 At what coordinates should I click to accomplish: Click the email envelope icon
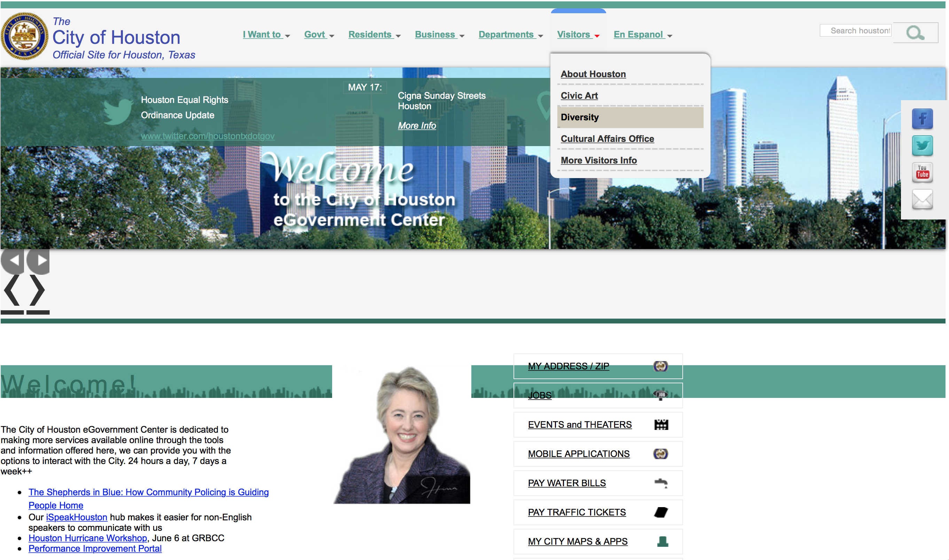(922, 199)
